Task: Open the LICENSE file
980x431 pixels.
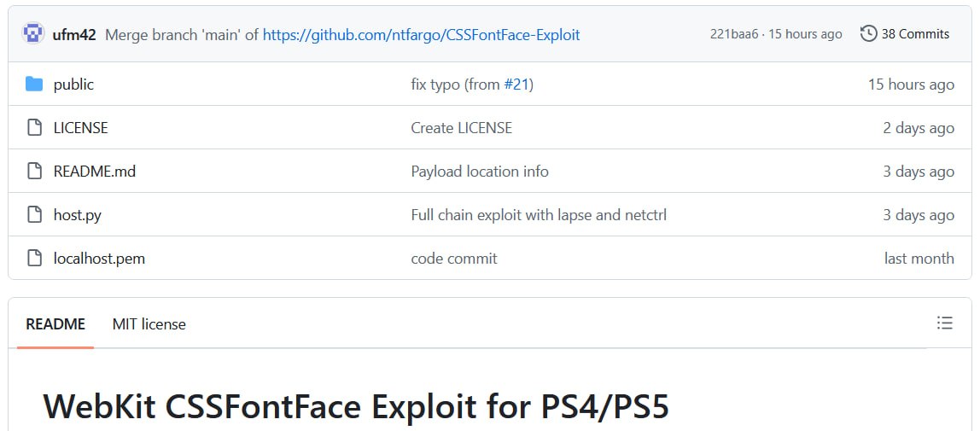Action: click(x=80, y=128)
